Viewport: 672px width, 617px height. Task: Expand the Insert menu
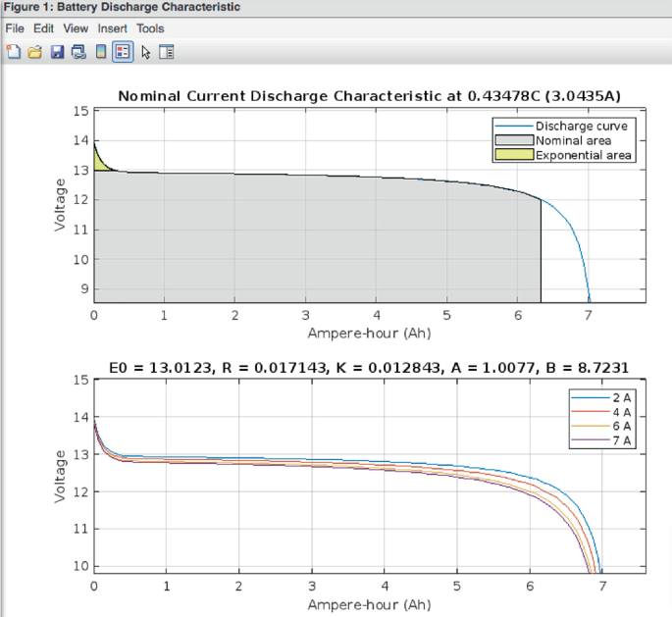click(112, 28)
